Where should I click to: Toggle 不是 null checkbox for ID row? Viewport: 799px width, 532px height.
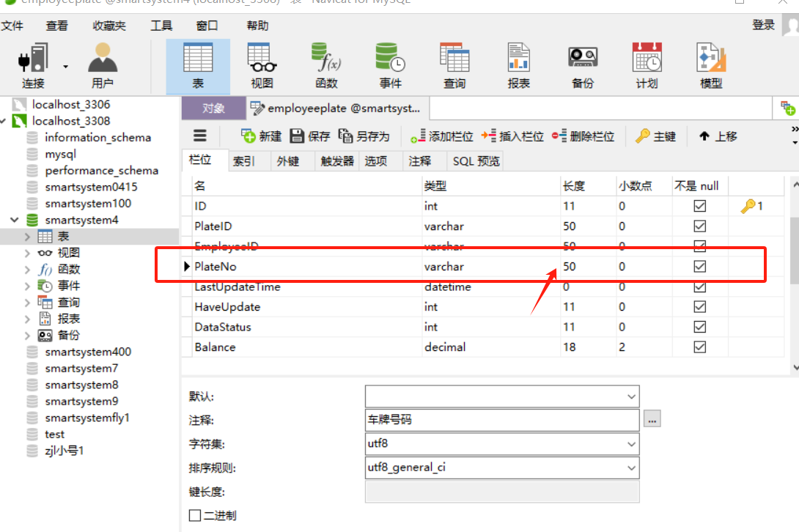699,206
